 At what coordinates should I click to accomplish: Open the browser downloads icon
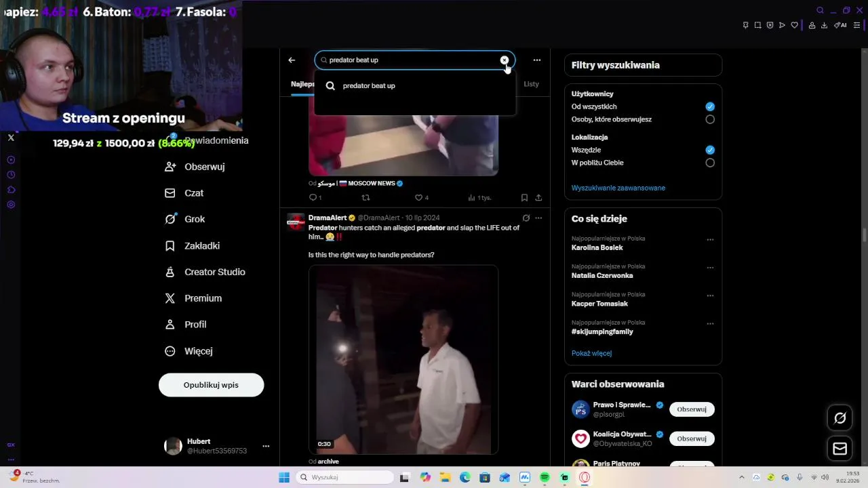(824, 25)
